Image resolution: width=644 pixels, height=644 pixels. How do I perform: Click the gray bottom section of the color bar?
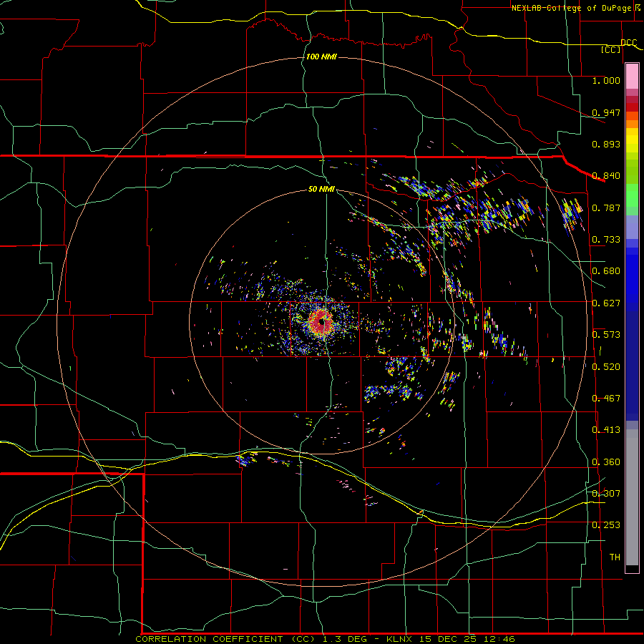point(632,497)
